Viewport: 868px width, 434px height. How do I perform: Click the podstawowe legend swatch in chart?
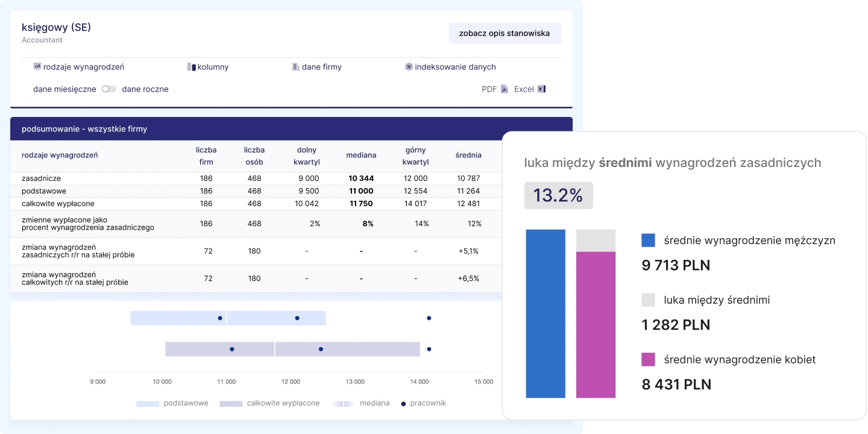tap(148, 403)
